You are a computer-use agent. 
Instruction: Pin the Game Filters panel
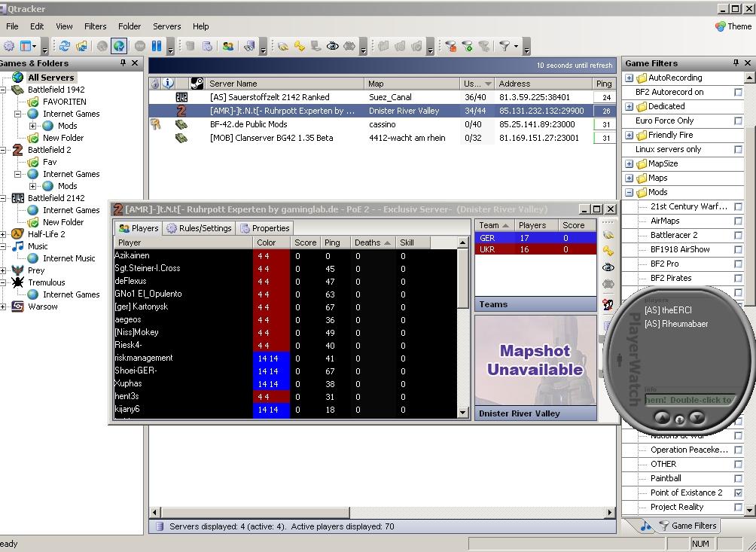(x=736, y=63)
